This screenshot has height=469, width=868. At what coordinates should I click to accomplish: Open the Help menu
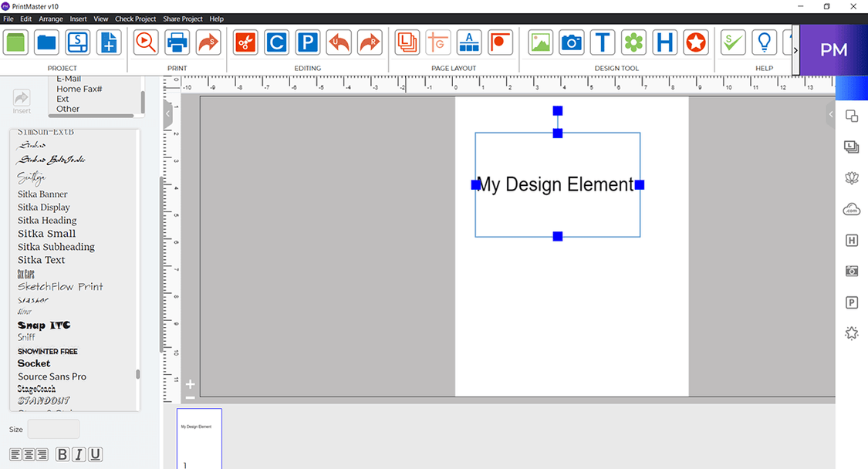point(217,19)
